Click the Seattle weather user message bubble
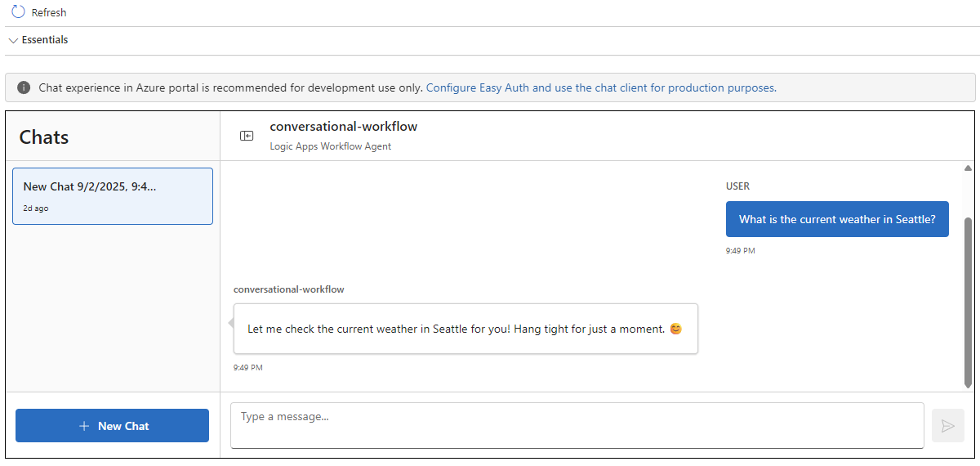Screen dimensions: 980x466 pos(837,219)
